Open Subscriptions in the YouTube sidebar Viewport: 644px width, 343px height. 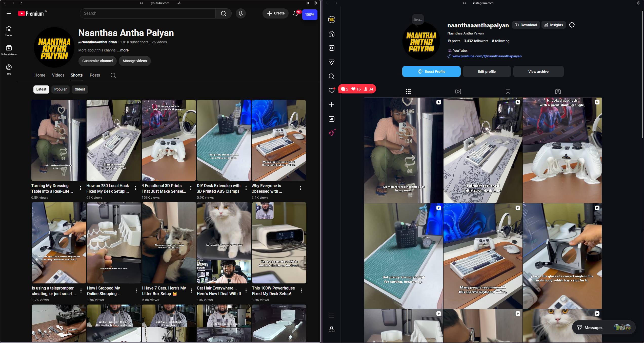[x=9, y=50]
